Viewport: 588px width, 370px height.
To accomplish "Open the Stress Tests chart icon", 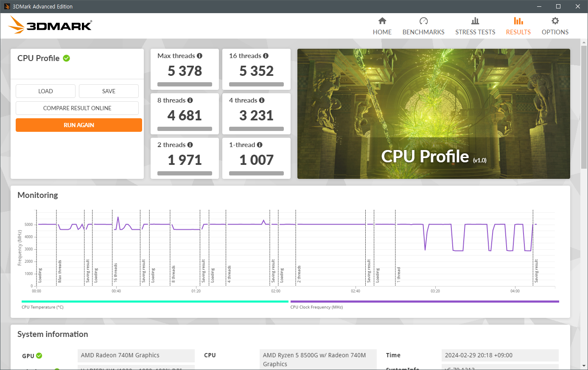I will pyautogui.click(x=475, y=21).
